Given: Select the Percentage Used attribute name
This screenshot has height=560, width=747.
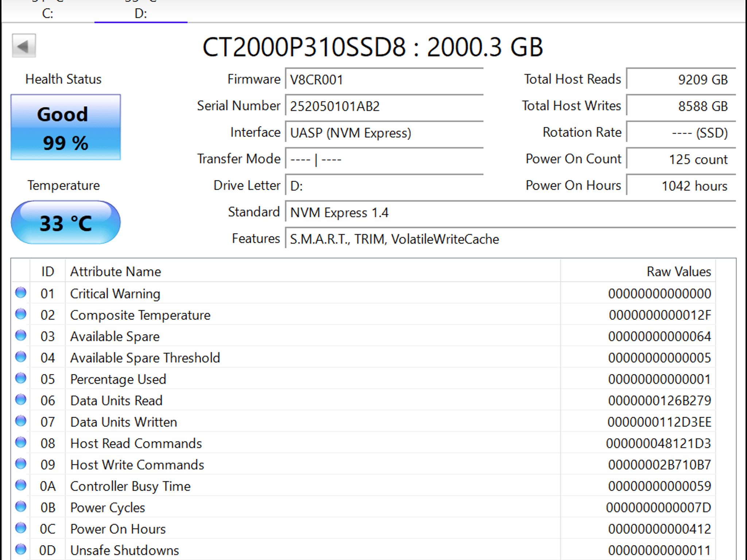Looking at the screenshot, I should point(118,379).
